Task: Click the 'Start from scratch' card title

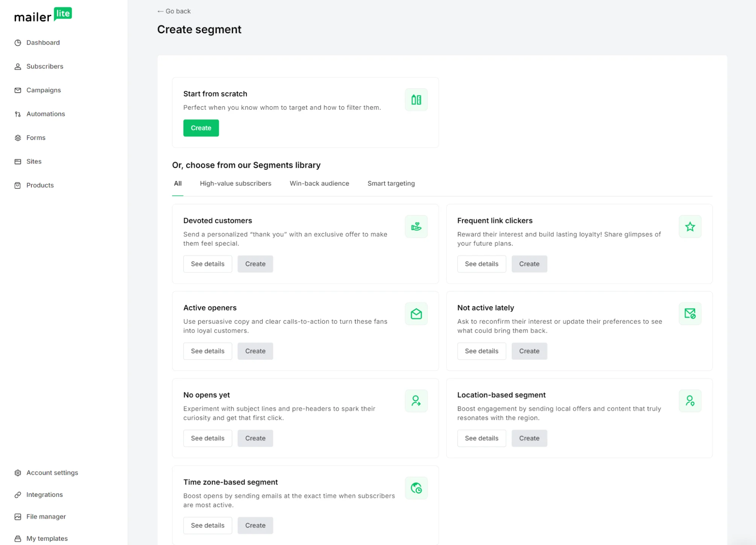Action: click(x=215, y=94)
